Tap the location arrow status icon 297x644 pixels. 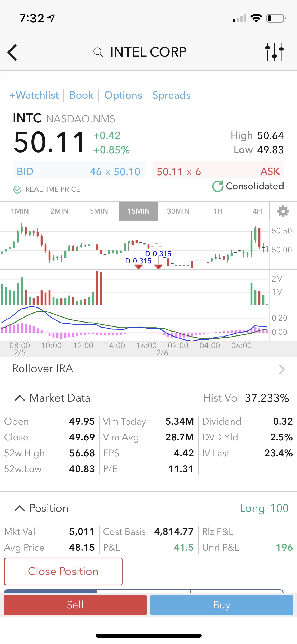coord(51,18)
